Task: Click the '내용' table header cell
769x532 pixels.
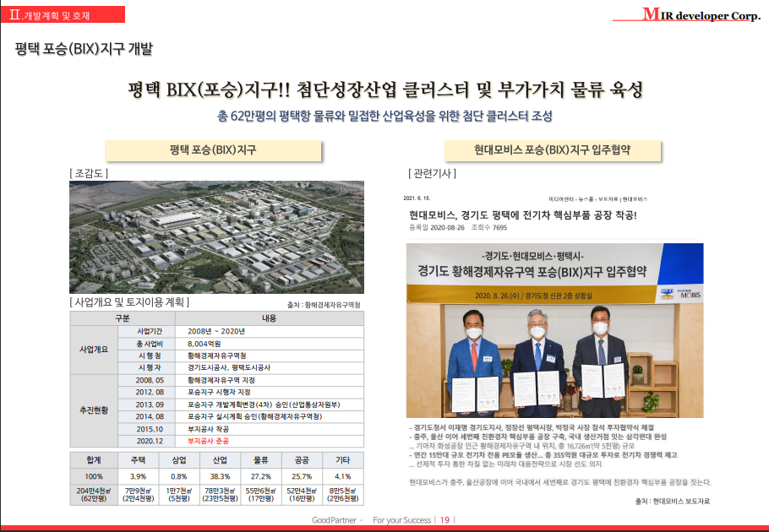Action: click(270, 318)
